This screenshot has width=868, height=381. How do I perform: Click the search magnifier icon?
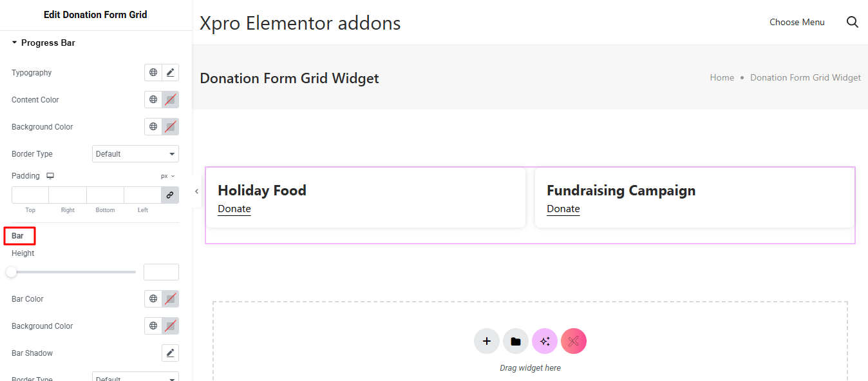853,23
